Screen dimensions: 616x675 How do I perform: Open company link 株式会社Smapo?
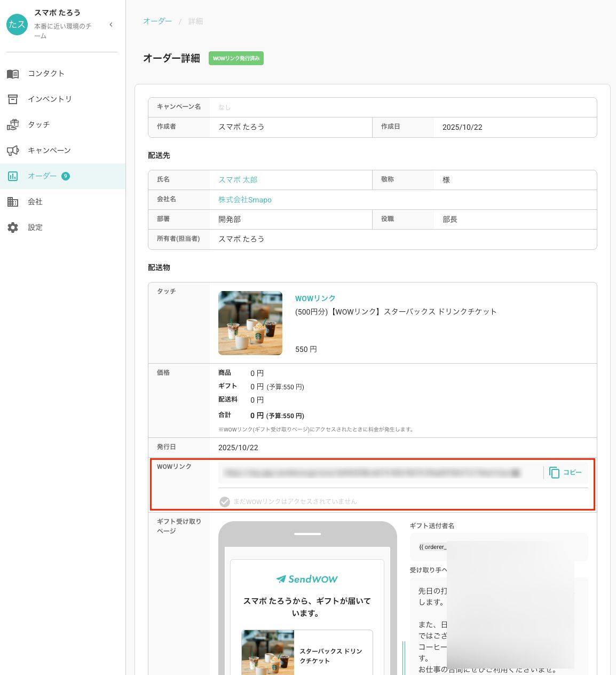click(245, 200)
